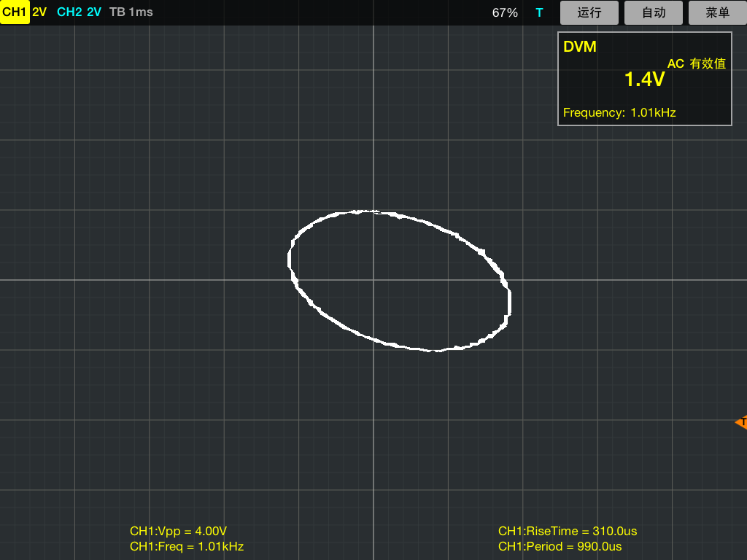Screen dimensions: 747x560
Task: Toggle the AC 有效值 mode label
Action: 696,64
